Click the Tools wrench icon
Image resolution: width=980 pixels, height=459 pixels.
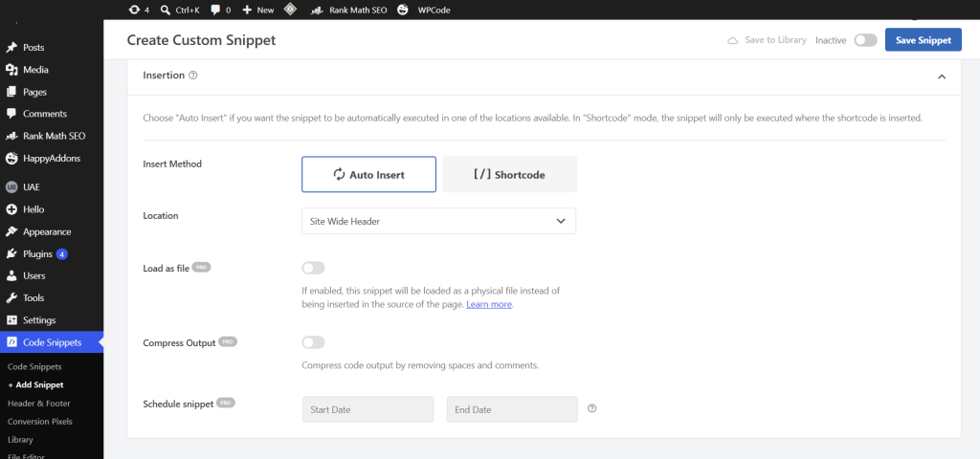[x=11, y=298]
